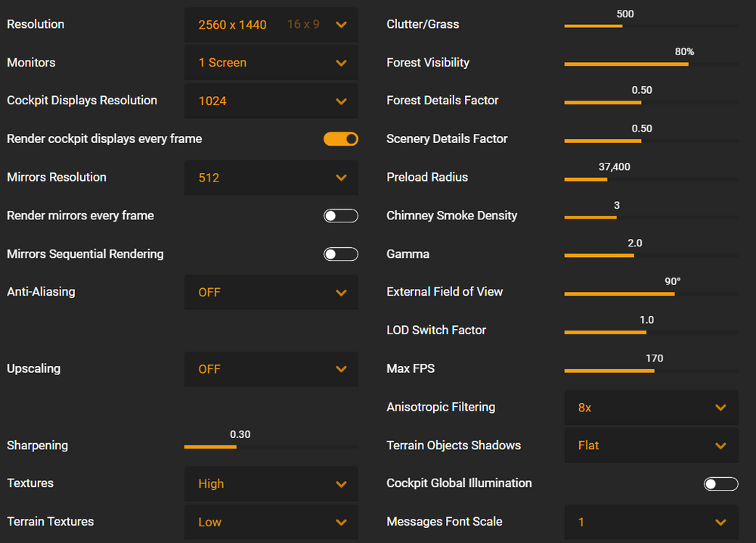Change Mirrors Resolution from 512

[271, 178]
